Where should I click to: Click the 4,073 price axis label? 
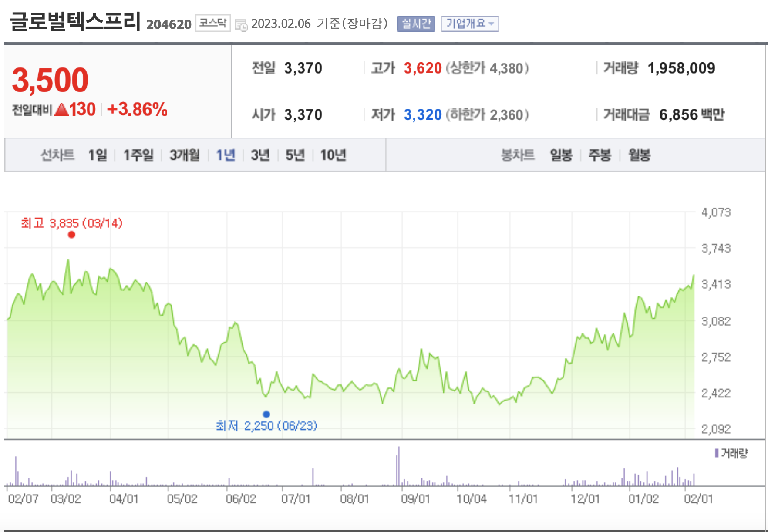click(x=716, y=212)
